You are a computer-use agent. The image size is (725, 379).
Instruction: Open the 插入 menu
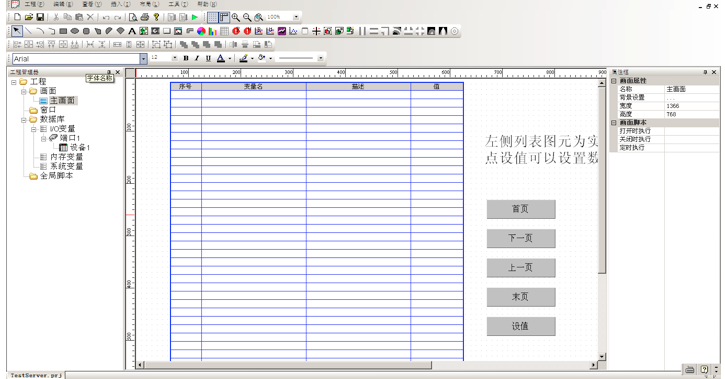coord(120,4)
